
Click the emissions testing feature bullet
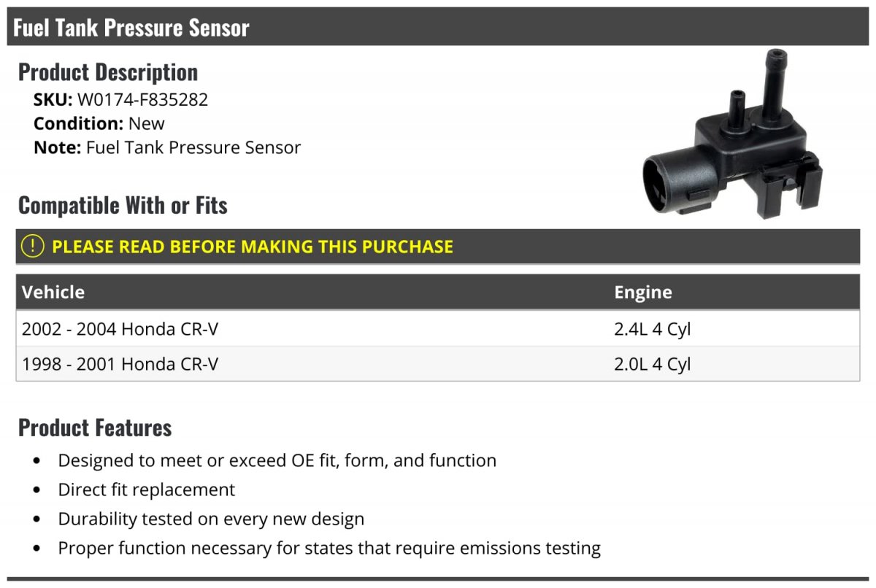pyautogui.click(x=329, y=548)
